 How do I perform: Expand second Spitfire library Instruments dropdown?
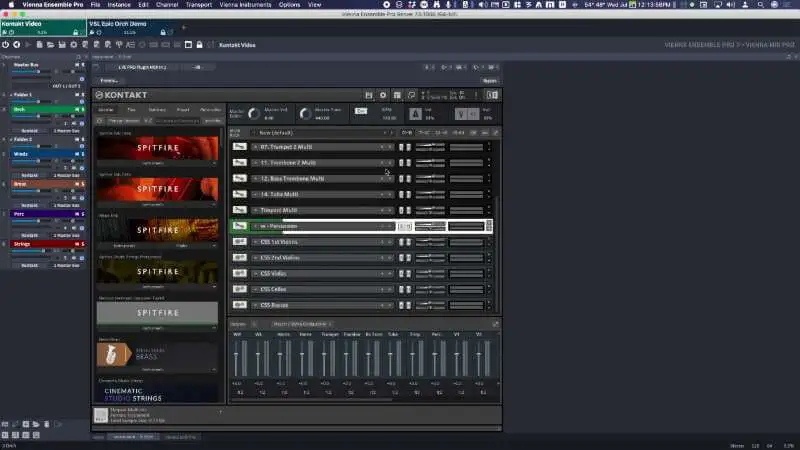click(157, 205)
